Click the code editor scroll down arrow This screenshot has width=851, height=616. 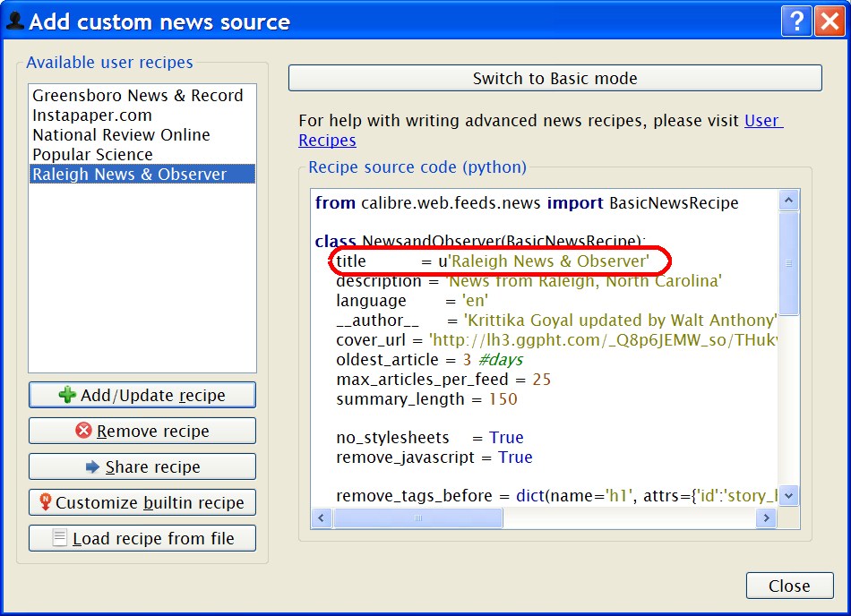[788, 496]
